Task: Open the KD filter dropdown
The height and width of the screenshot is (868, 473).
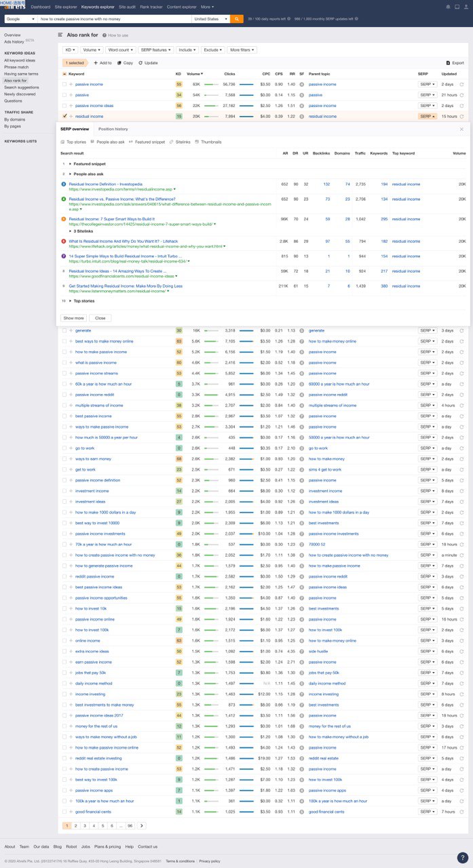Action: (69, 50)
